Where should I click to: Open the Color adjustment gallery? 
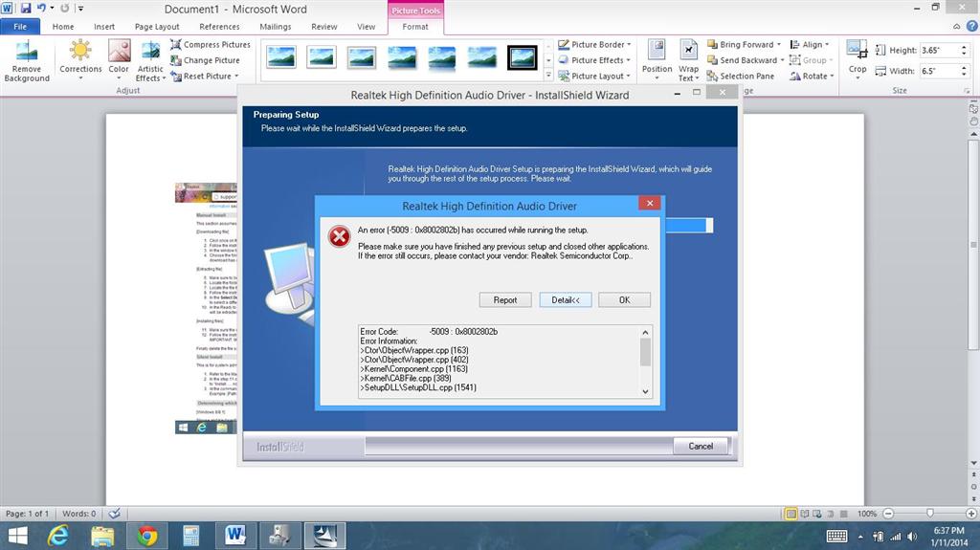tap(118, 60)
